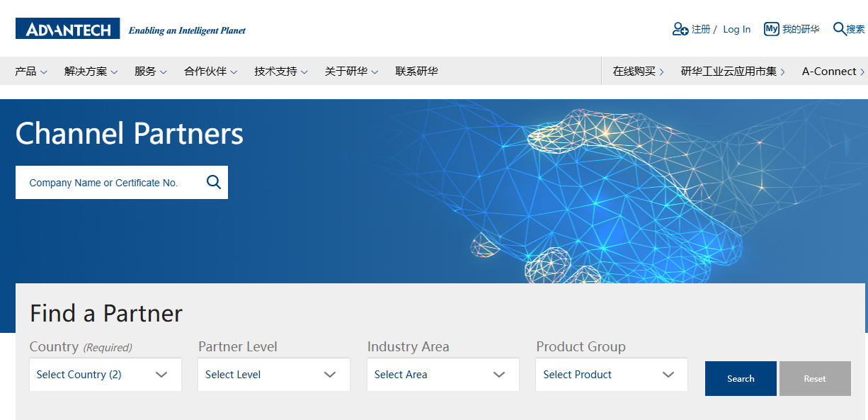Open the 技术支持 menu
The width and height of the screenshot is (868, 420).
pos(281,72)
